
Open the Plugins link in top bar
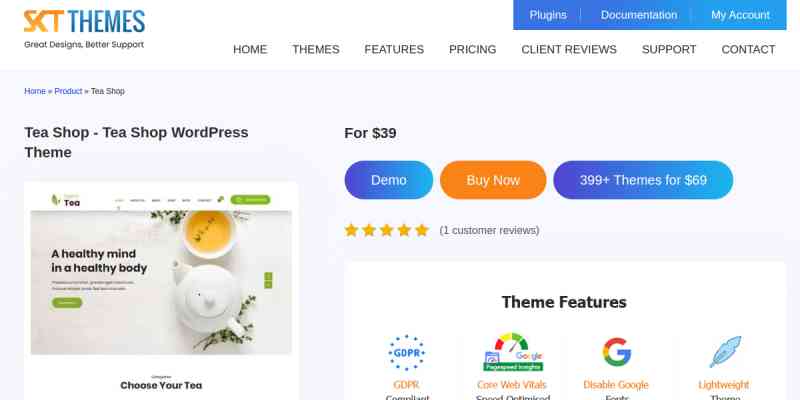[x=548, y=15]
